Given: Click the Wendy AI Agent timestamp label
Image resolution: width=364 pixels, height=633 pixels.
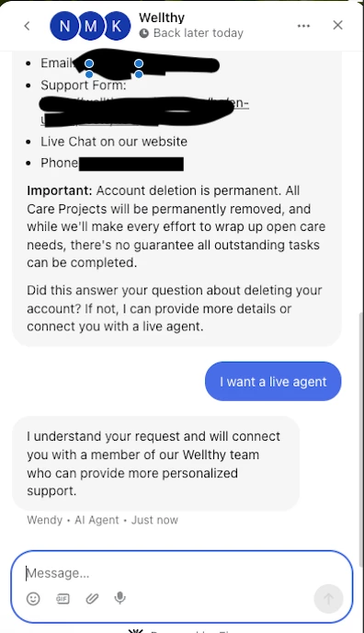Looking at the screenshot, I should coord(102,520).
